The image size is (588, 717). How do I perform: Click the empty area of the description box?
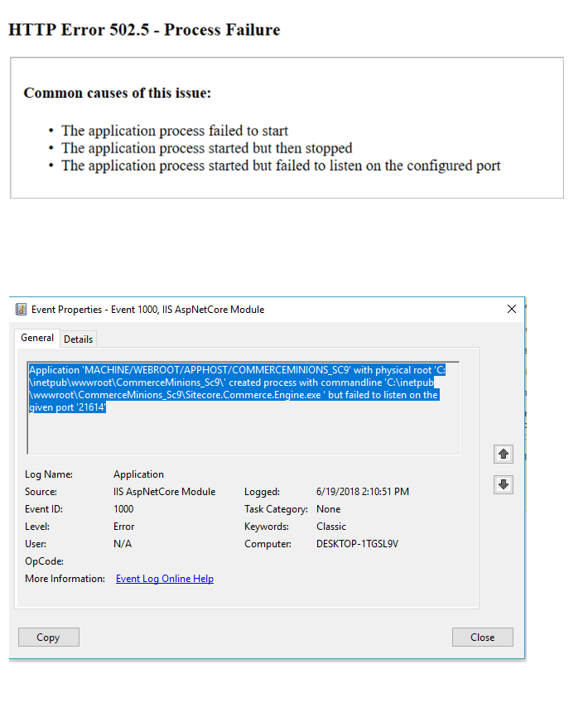click(x=248, y=435)
